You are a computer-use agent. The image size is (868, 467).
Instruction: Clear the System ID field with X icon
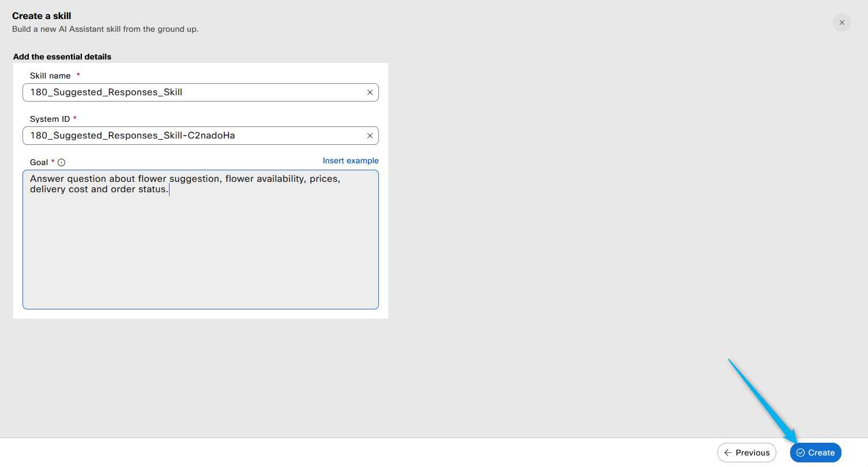(370, 136)
